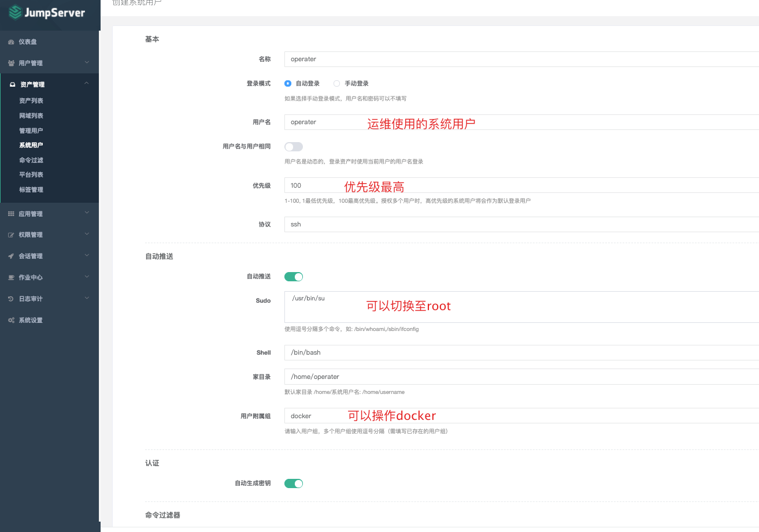Open 网域列表 submenu item
Screen dimensions: 759x532
pos(31,116)
